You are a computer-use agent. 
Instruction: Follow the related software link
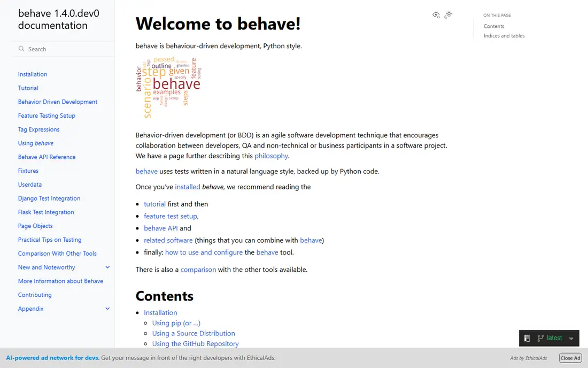click(168, 240)
